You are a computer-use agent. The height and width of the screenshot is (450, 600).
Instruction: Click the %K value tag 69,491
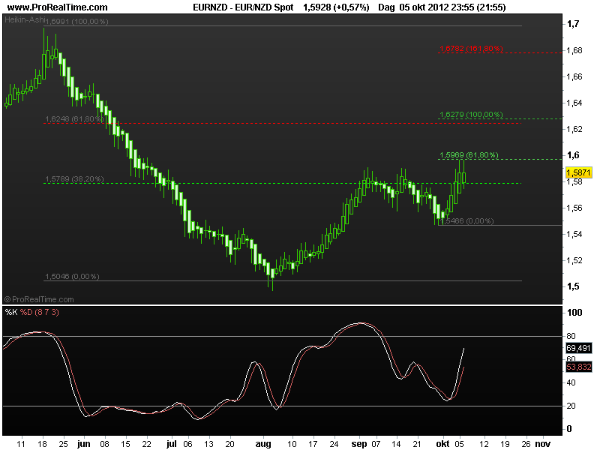[579, 348]
